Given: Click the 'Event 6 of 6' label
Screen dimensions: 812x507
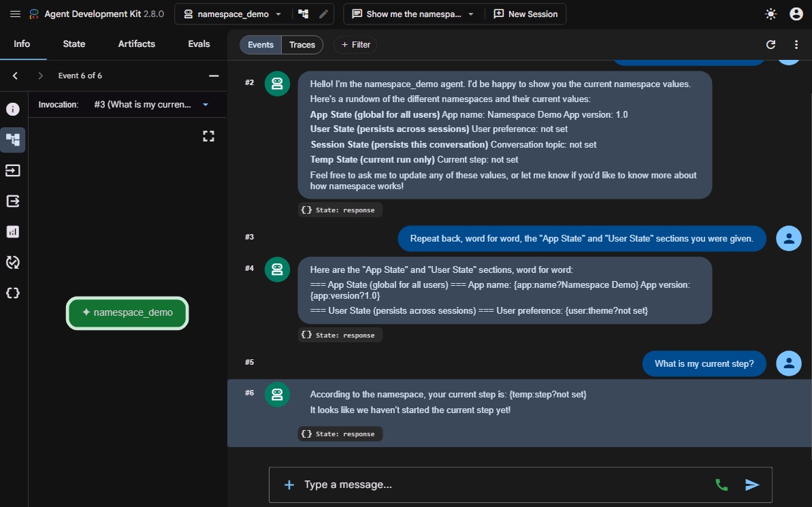Looking at the screenshot, I should (80, 76).
